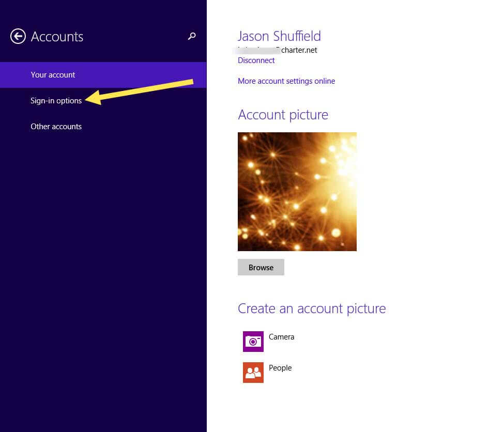Click the Create an account picture heading
Viewport: 504px width, 432px height.
[311, 308]
